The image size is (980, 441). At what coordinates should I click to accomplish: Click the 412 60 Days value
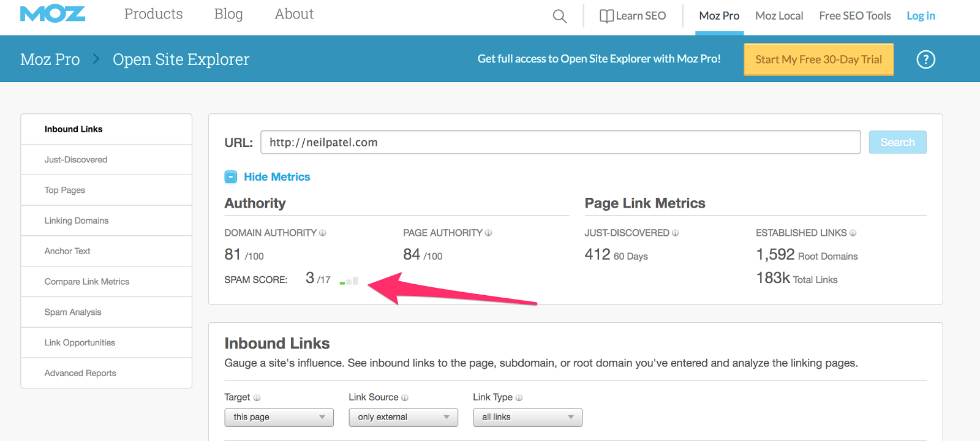coord(616,255)
